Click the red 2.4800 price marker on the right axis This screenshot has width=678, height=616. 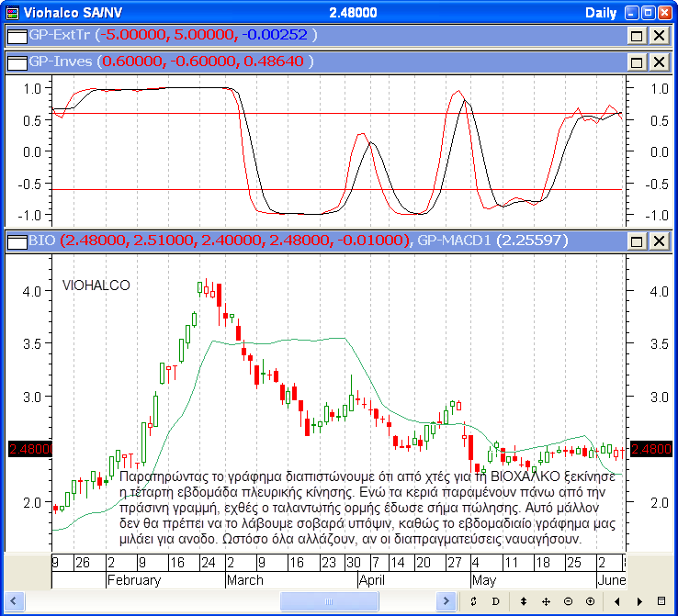pos(651,449)
